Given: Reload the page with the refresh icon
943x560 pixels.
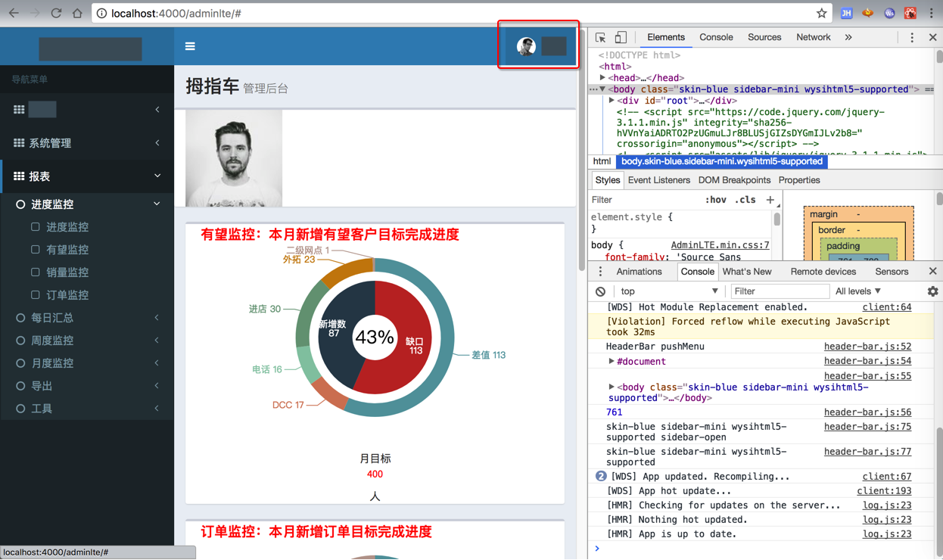Looking at the screenshot, I should 56,13.
